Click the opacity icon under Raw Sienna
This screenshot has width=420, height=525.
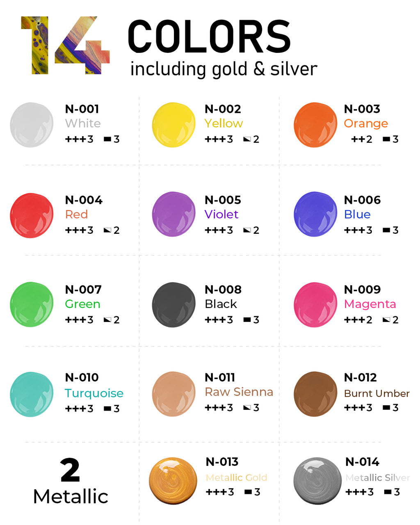(247, 408)
